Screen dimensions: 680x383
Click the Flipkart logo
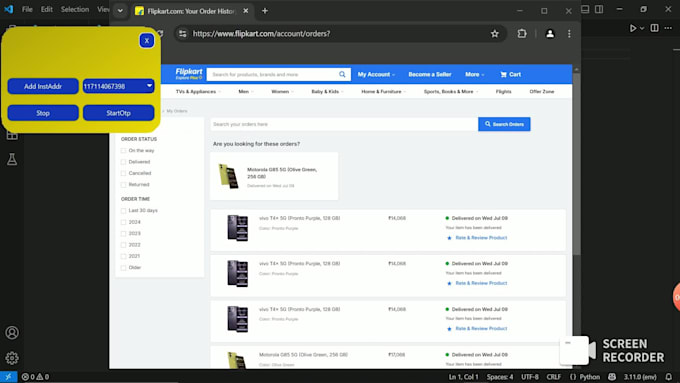click(189, 74)
